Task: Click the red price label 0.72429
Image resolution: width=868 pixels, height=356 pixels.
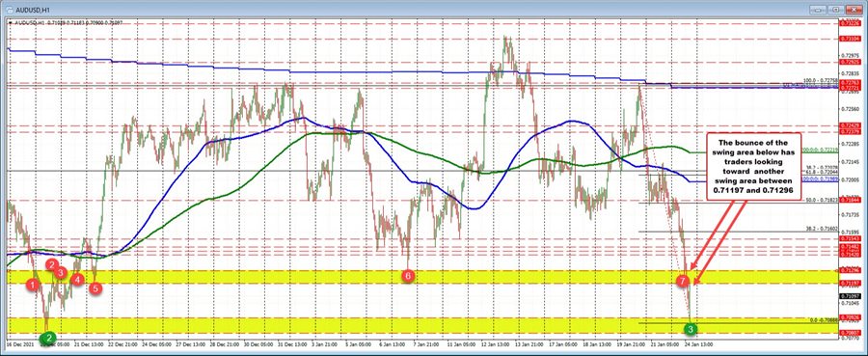Action: point(850,125)
